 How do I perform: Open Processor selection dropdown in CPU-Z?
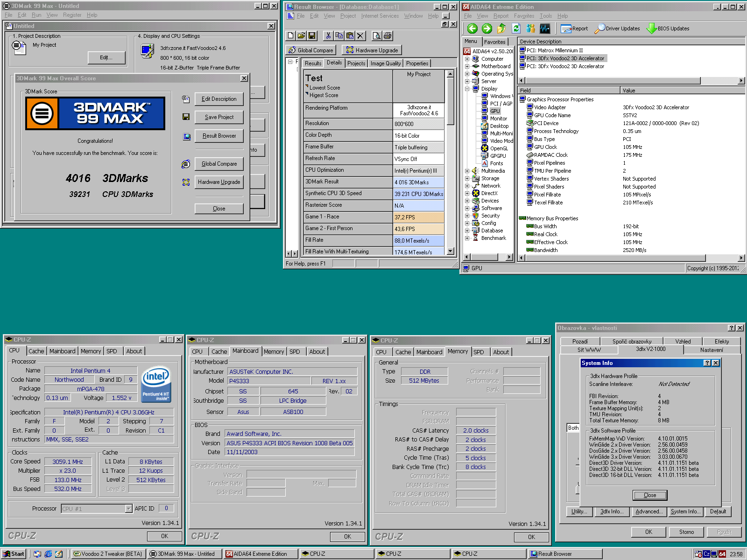(129, 509)
